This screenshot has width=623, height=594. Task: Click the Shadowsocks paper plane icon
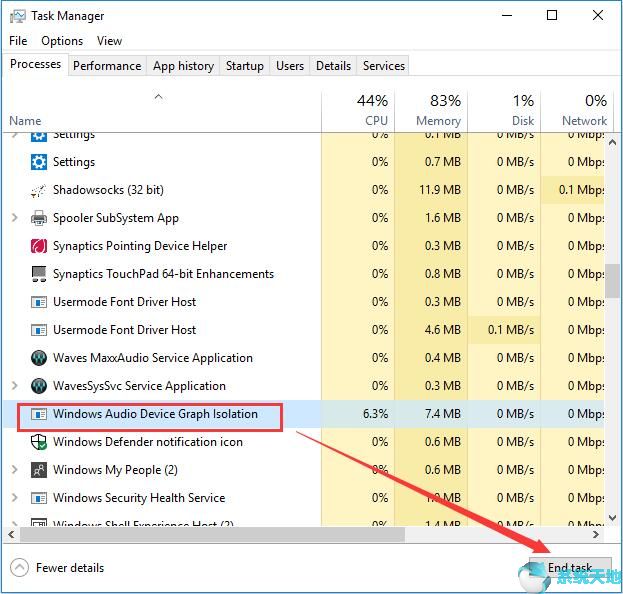39,190
